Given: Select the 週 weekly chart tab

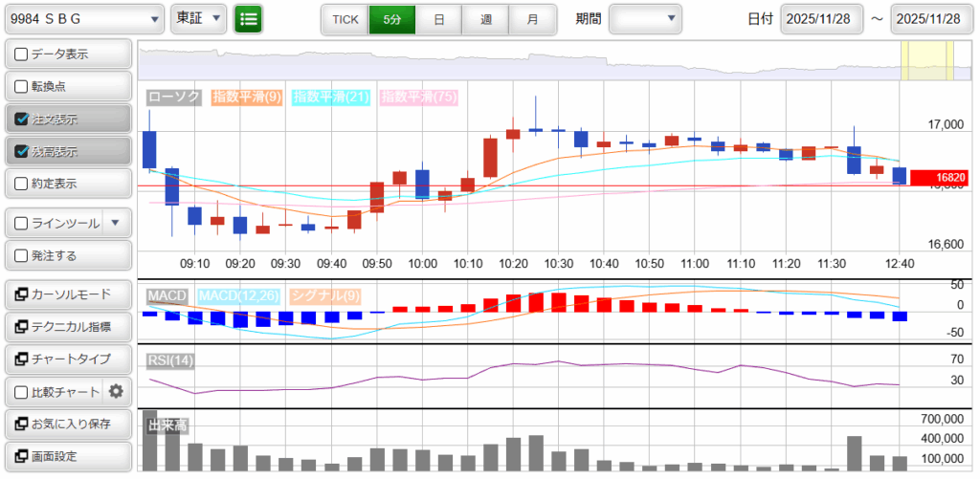Looking at the screenshot, I should tap(486, 19).
